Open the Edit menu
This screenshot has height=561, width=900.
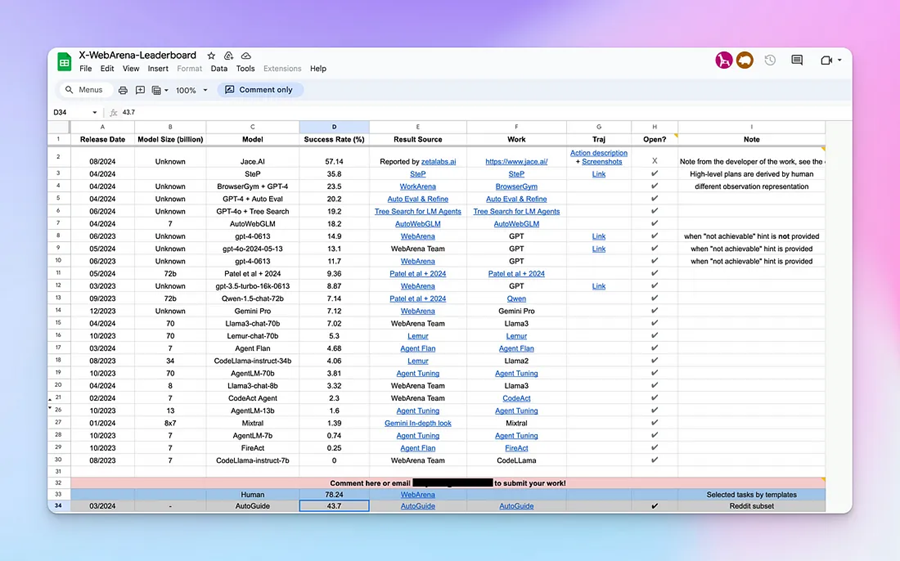tap(107, 68)
